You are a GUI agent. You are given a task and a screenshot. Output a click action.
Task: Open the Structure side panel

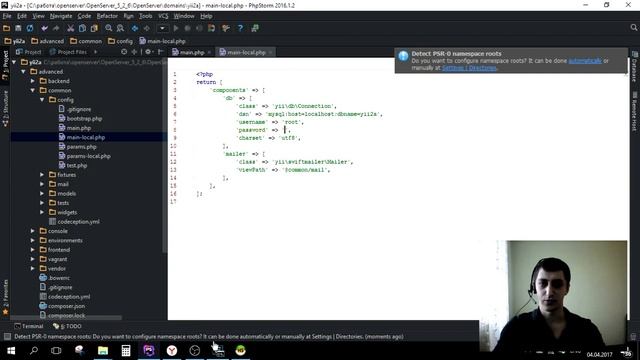click(5, 108)
